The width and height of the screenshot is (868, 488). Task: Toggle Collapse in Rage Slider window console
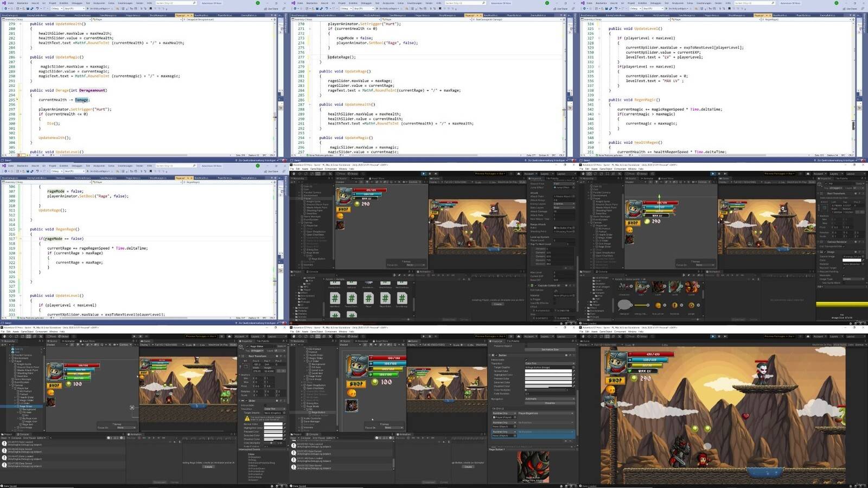coord(16,438)
